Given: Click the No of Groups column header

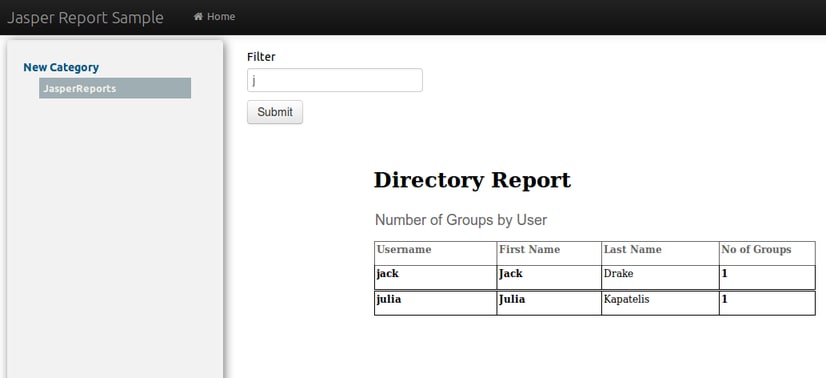Looking at the screenshot, I should point(767,253).
